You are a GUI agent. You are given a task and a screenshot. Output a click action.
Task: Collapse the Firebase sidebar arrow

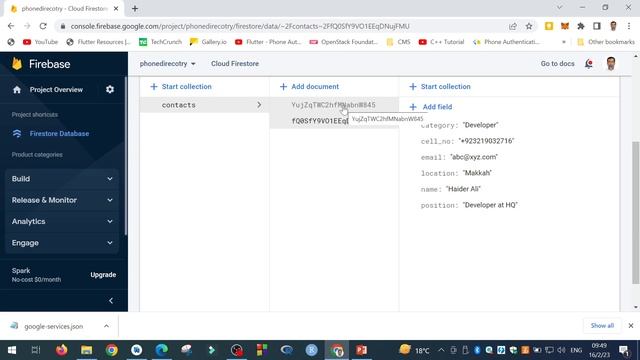point(111,301)
